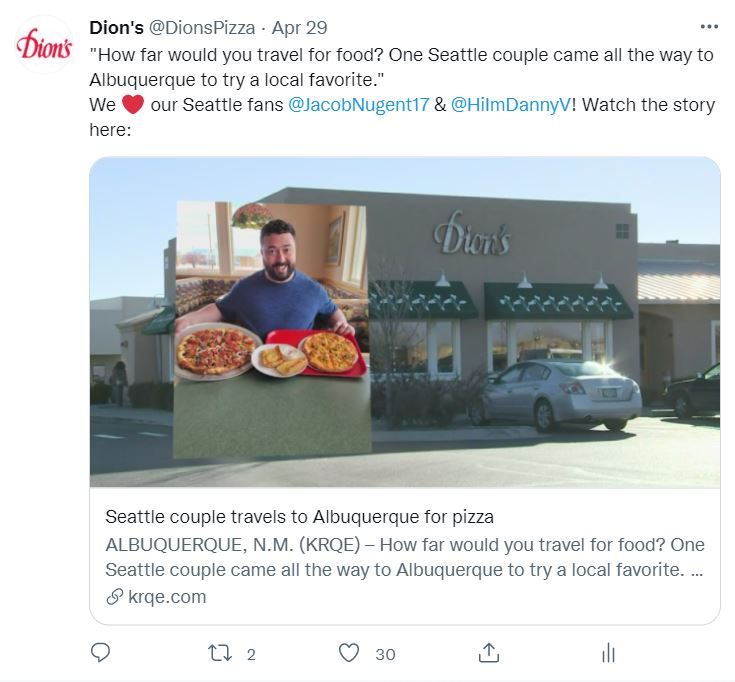Click the like count of 30
Viewport: 735px width, 682px height.
385,654
